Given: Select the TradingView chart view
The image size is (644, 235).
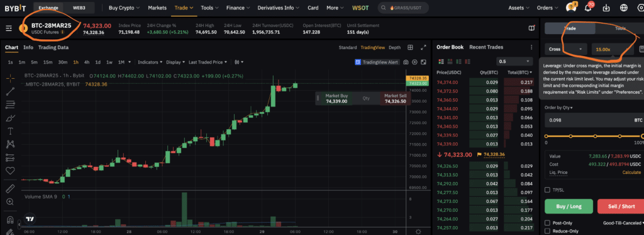Looking at the screenshot, I should (372, 47).
